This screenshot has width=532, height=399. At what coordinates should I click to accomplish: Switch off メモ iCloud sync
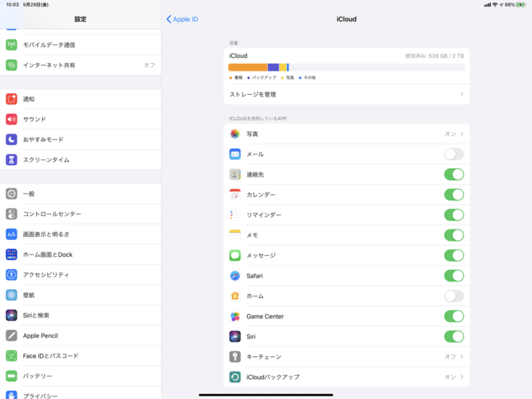pyautogui.click(x=454, y=235)
